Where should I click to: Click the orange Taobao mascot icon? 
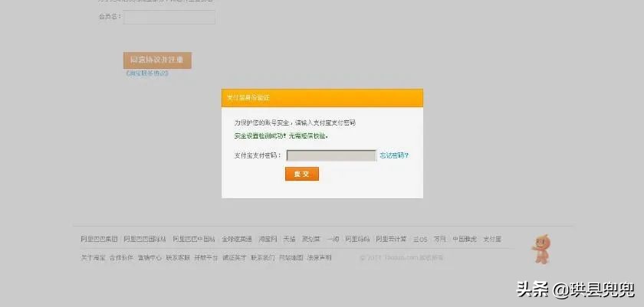coord(541,249)
